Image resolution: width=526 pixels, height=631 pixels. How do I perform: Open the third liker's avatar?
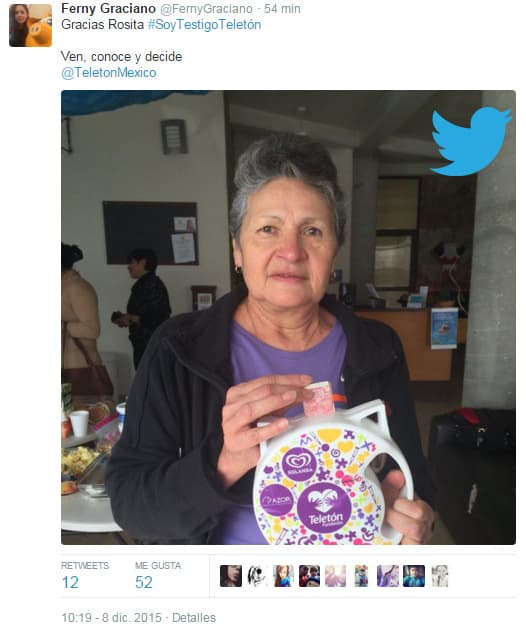(x=283, y=576)
